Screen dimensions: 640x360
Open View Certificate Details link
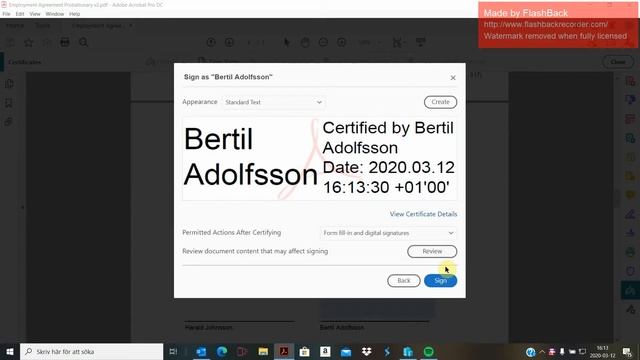pyautogui.click(x=423, y=214)
